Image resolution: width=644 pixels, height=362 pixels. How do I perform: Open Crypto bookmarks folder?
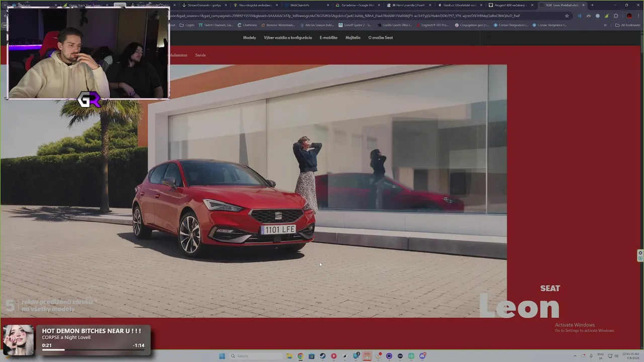(x=187, y=25)
